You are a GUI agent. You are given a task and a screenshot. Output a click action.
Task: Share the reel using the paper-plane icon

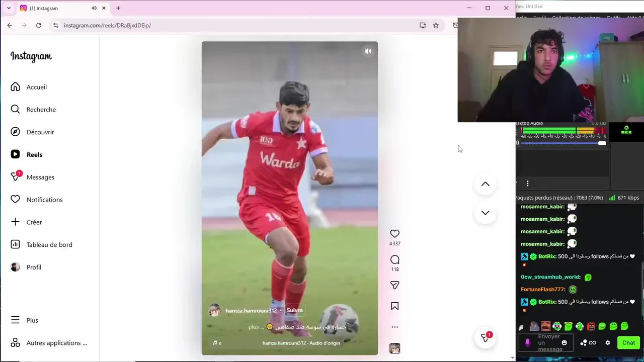coord(395,285)
